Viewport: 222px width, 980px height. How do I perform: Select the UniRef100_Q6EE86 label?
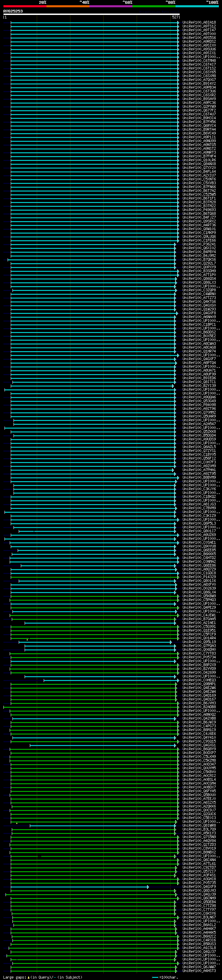click(x=199, y=565)
